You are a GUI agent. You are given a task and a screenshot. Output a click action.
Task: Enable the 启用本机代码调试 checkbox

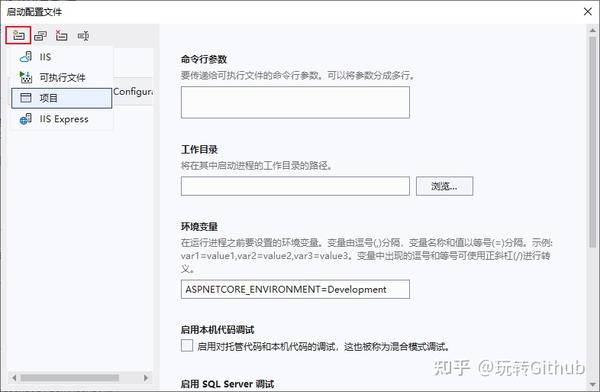coord(187,345)
